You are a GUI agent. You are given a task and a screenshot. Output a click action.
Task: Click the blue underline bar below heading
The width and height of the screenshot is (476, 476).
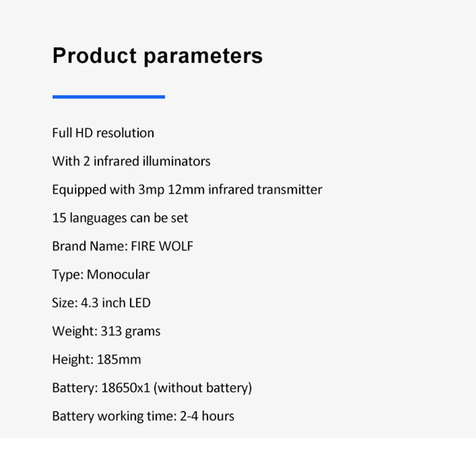coord(108,97)
